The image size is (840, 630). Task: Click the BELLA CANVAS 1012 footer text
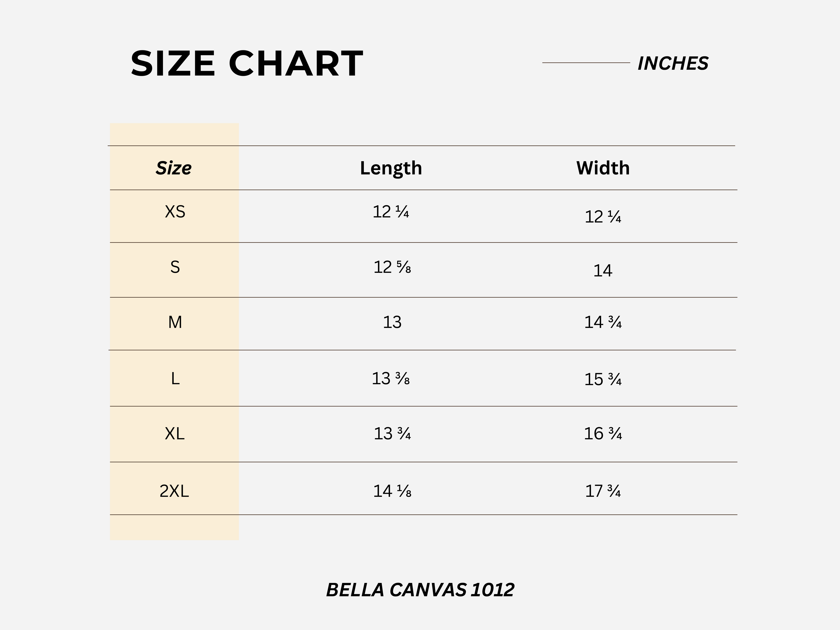pos(420,590)
